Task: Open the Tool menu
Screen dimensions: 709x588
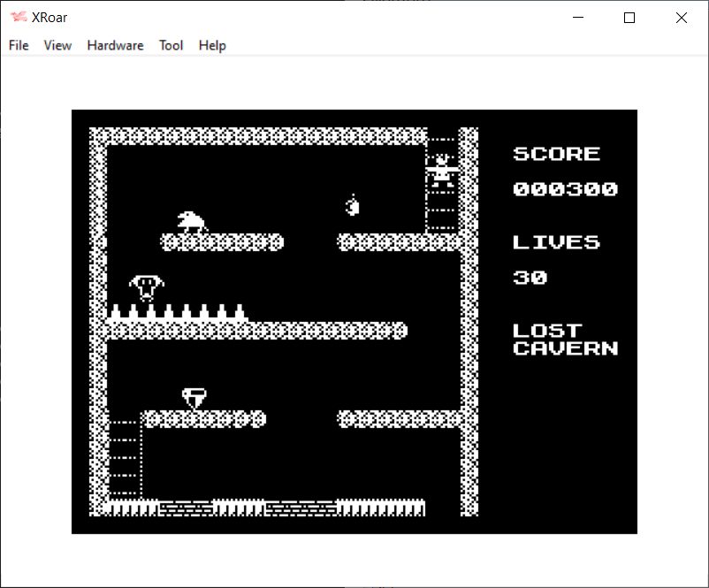Action: 171,45
